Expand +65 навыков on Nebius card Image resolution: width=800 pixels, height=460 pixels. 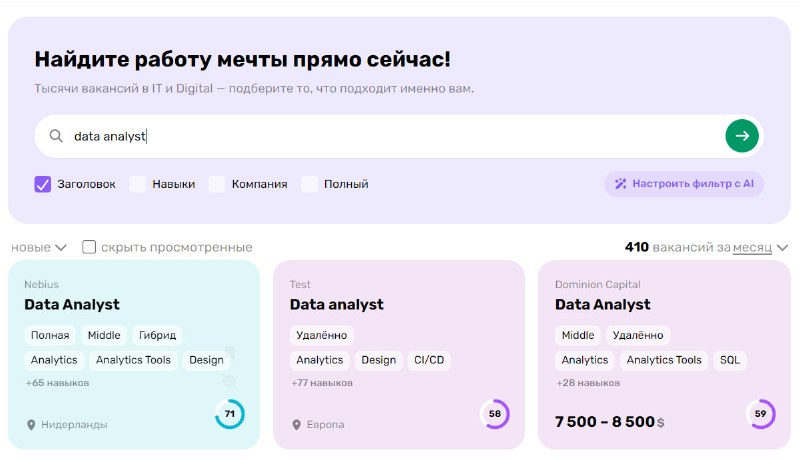pos(57,382)
